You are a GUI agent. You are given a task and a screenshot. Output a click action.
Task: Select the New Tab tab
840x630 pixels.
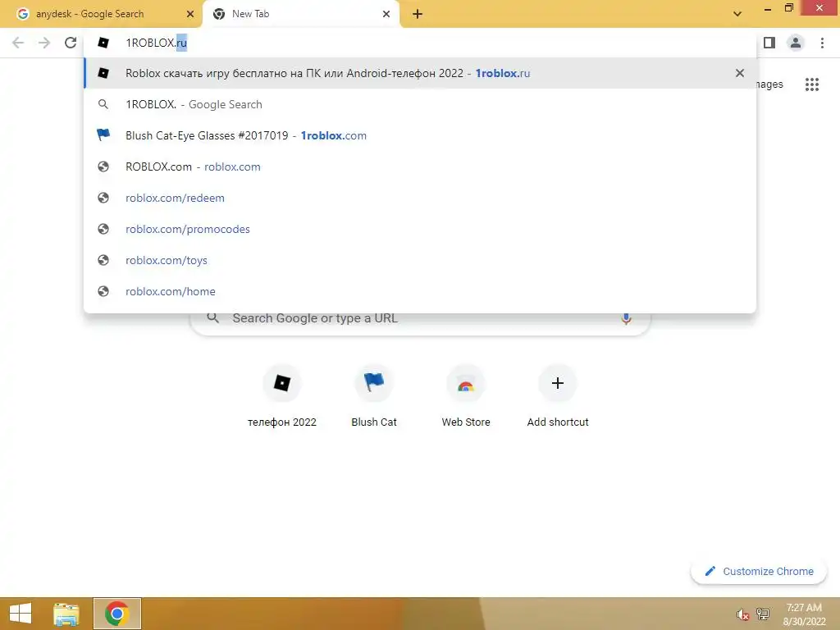click(301, 14)
